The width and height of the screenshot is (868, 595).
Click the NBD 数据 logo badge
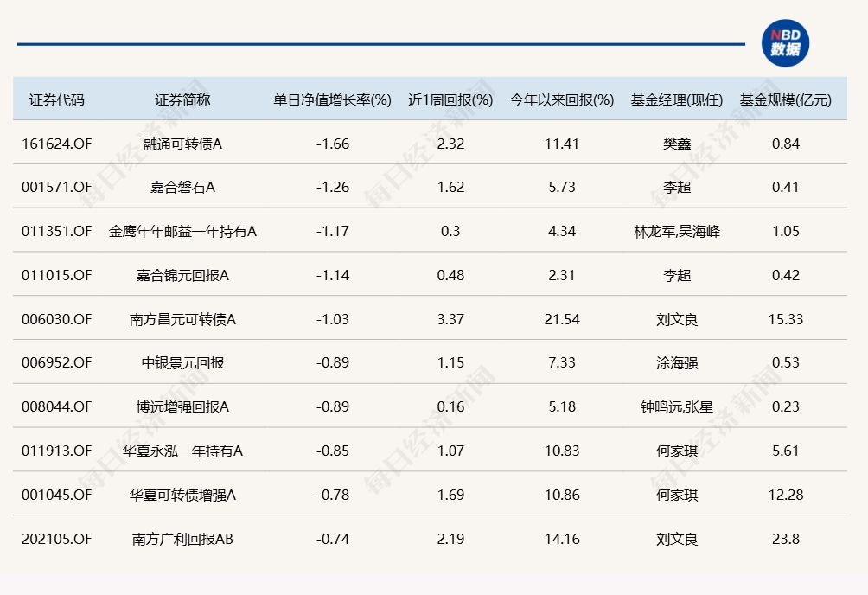click(x=785, y=43)
